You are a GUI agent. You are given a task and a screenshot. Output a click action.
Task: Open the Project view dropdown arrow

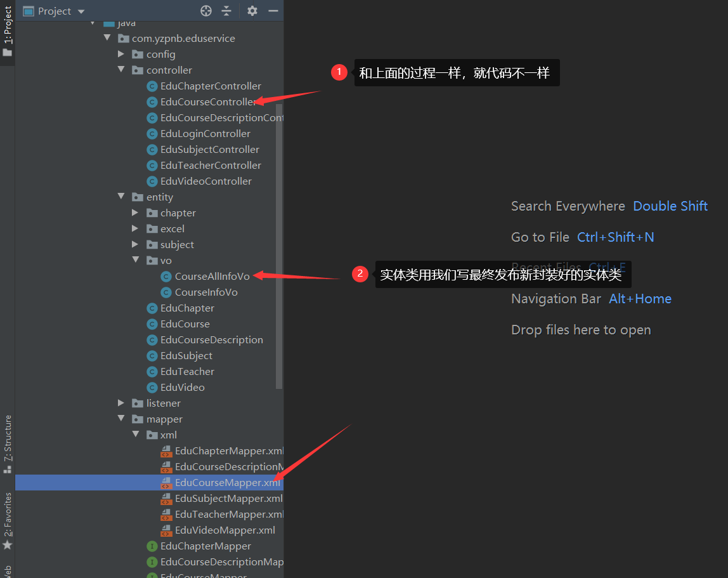tap(81, 11)
